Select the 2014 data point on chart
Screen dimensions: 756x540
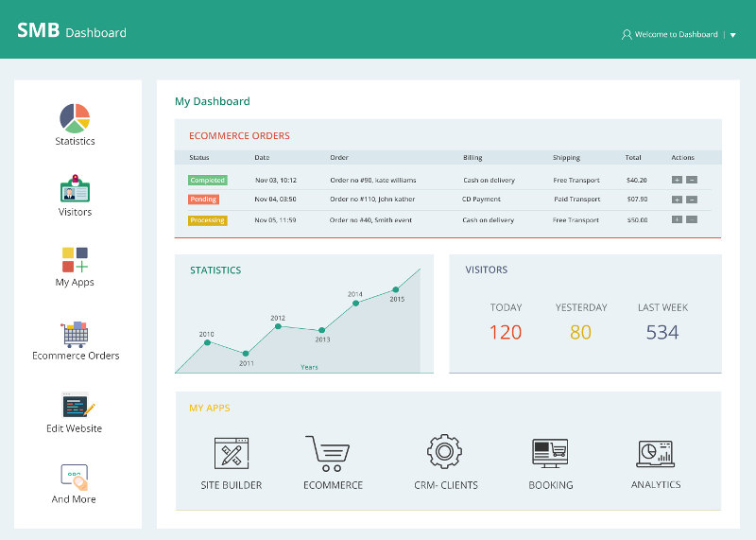[x=355, y=304]
